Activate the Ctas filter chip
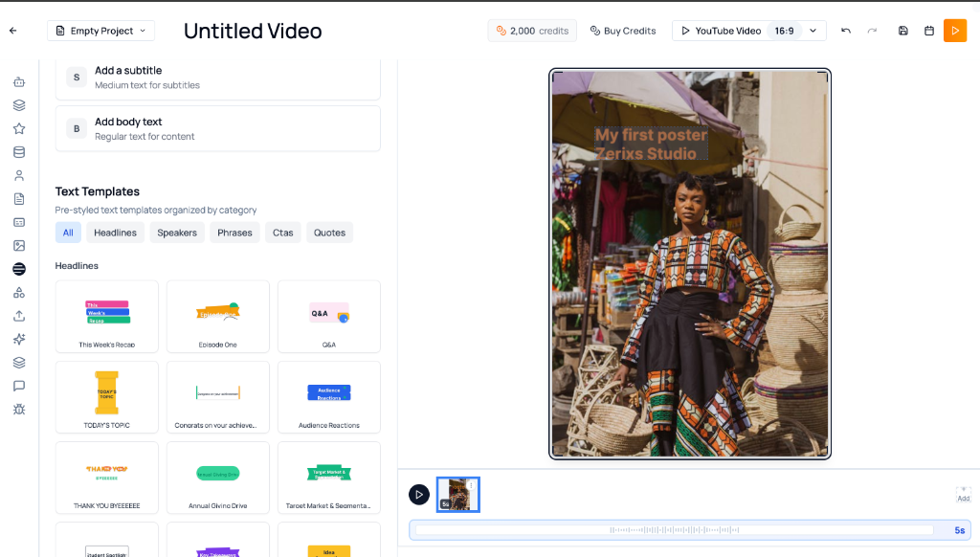This screenshot has width=980, height=557. tap(282, 232)
